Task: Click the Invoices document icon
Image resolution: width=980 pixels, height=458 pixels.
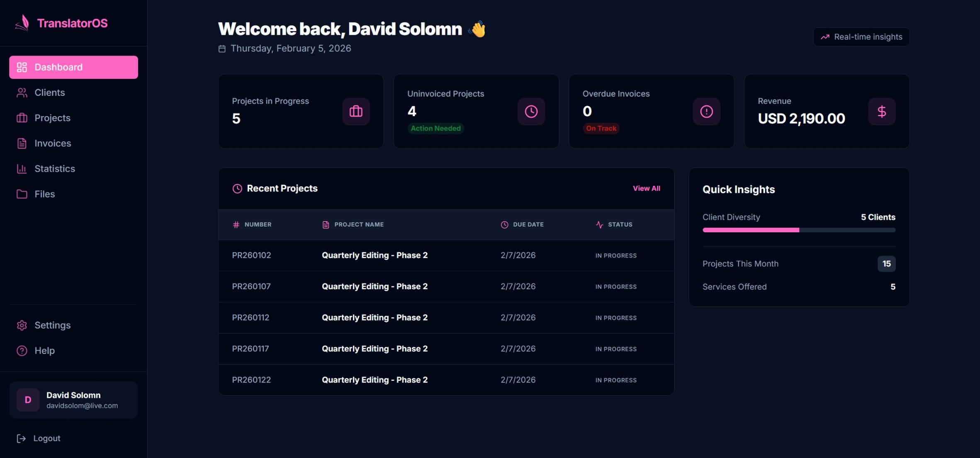Action: tap(22, 143)
